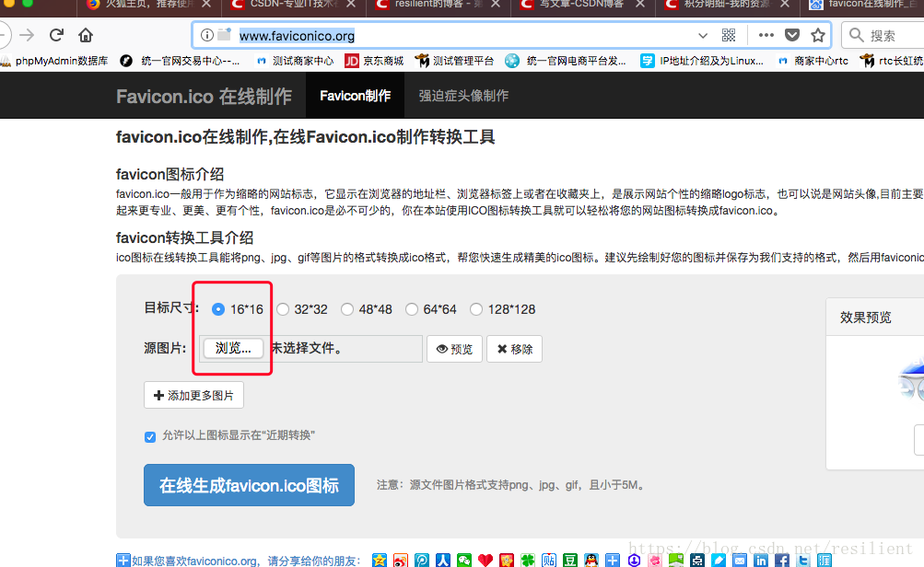Reload the page with the refresh icon
This screenshot has width=924, height=567.
coord(56,35)
